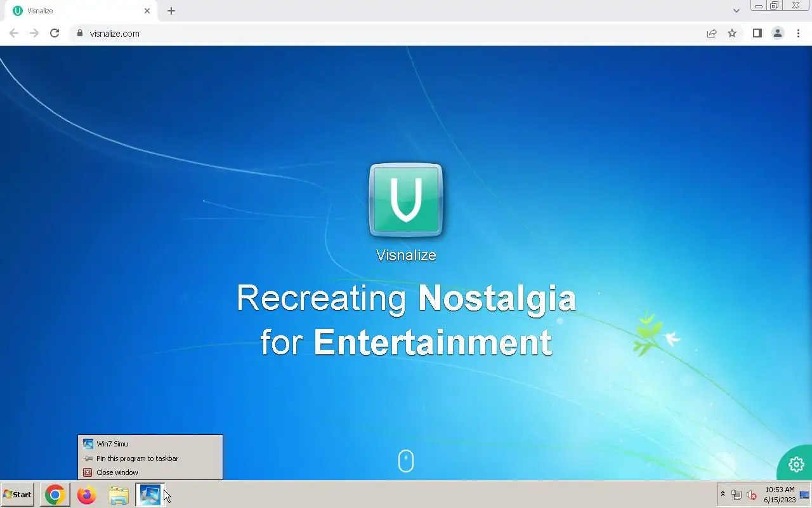
Task: Open Windows Explorer from the taskbar
Action: [119, 495]
